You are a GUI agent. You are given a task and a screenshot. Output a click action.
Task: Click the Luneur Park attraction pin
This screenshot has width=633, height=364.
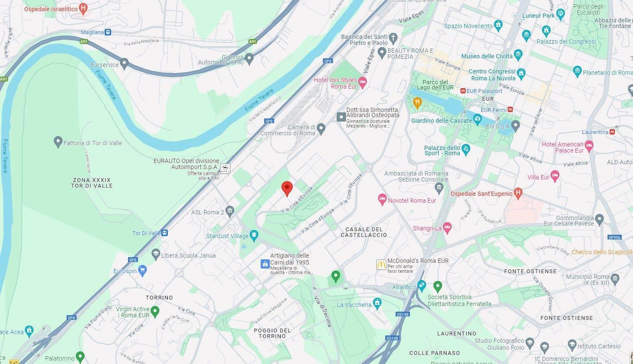[x=561, y=15]
